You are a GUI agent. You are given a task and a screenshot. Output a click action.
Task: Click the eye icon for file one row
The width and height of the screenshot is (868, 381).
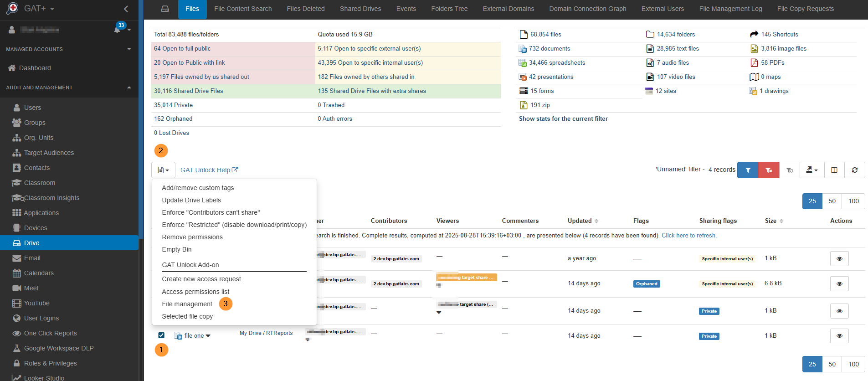pos(839,336)
